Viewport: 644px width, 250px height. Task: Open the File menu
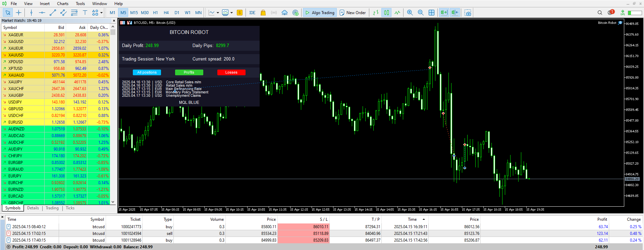[14, 4]
